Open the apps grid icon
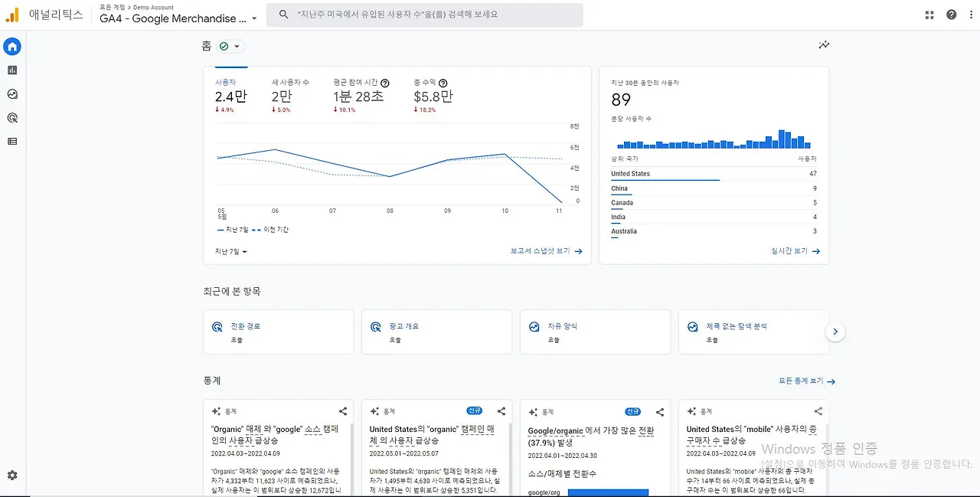980x497 pixels. point(929,15)
